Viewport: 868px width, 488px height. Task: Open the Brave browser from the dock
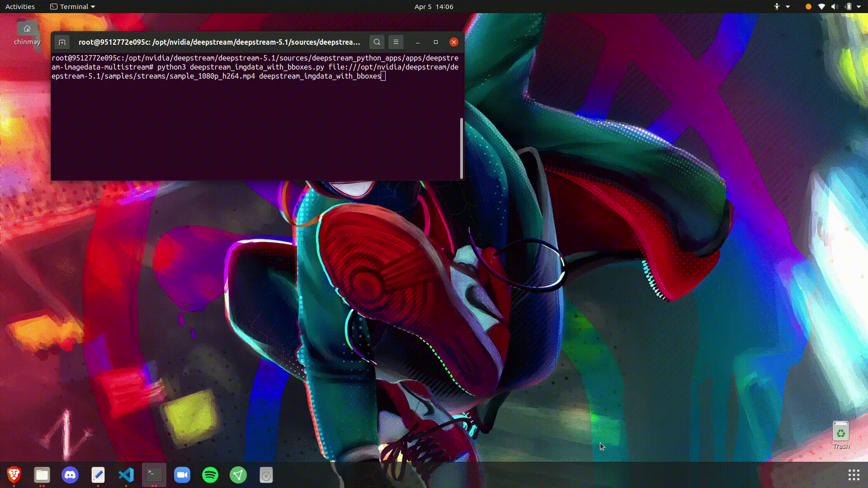coord(14,475)
